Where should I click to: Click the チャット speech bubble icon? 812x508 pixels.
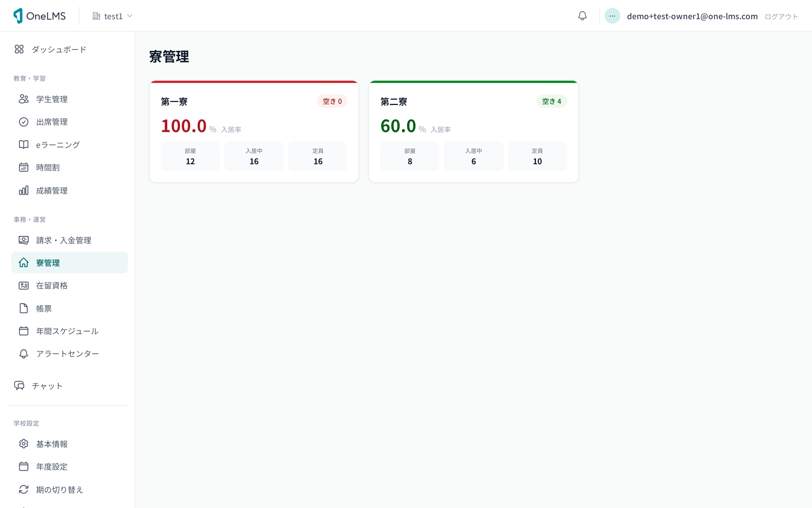click(19, 385)
